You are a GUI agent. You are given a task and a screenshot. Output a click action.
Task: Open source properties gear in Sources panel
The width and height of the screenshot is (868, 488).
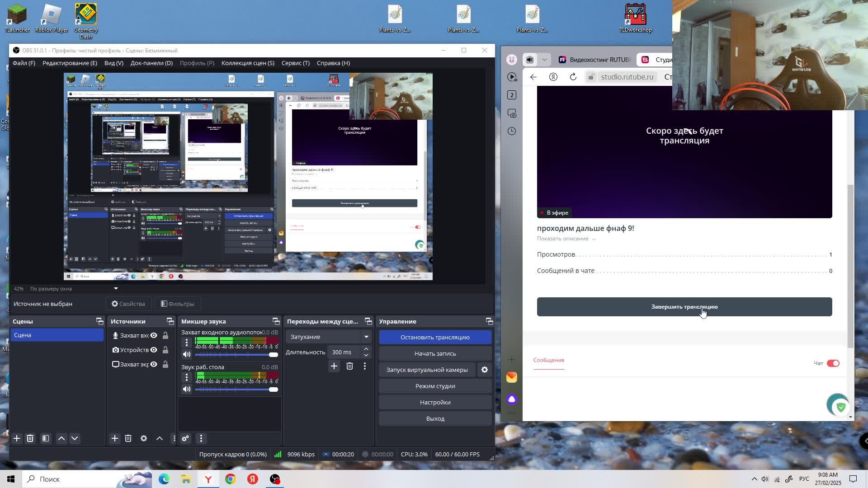click(144, 438)
